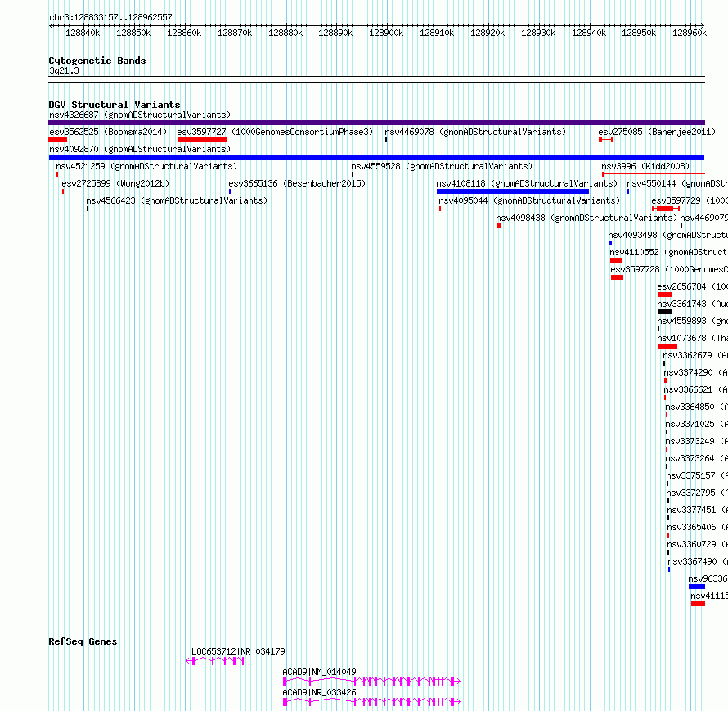
Task: Click the long purple nsv4326687 variant bar
Action: point(376,123)
